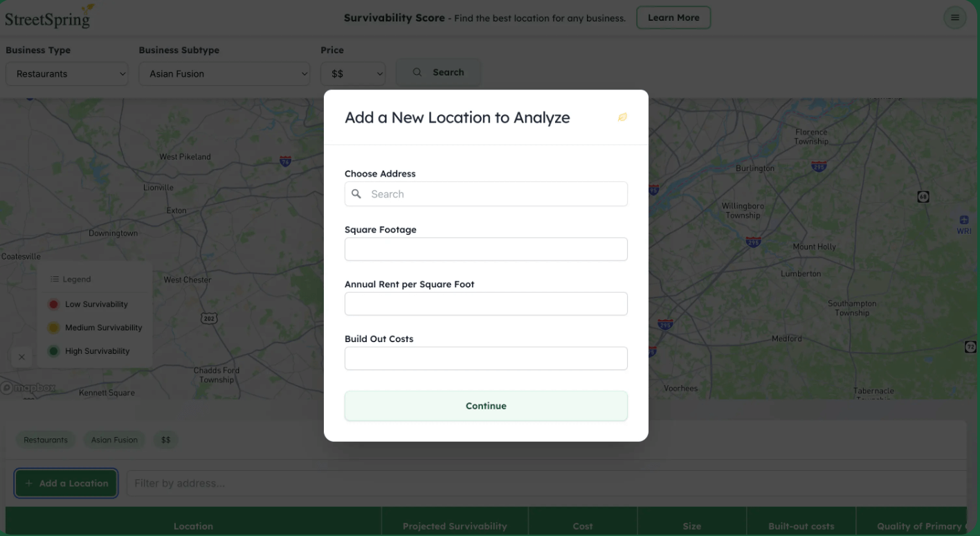980x536 pixels.
Task: Click the list icon beside Legend
Action: click(x=54, y=279)
